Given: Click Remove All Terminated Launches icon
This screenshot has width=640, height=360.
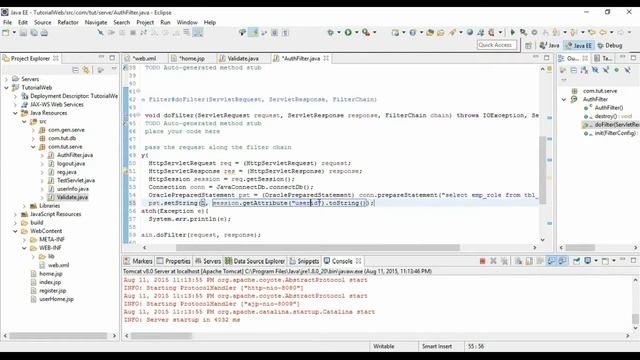Looking at the screenshot, I should click(x=504, y=261).
